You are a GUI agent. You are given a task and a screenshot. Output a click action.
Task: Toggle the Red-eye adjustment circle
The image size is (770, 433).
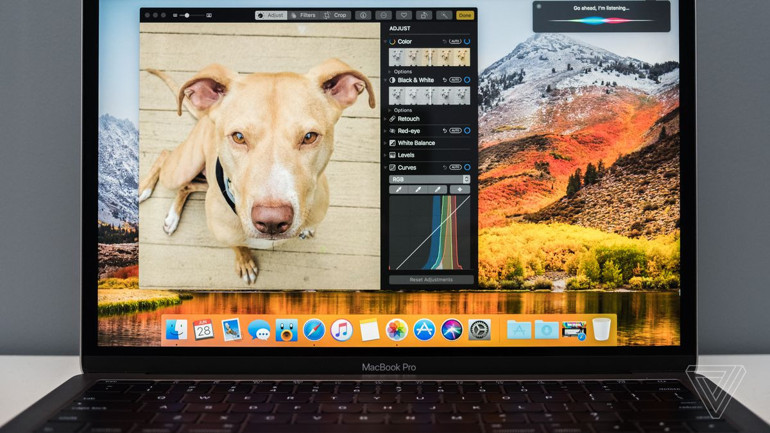467,131
